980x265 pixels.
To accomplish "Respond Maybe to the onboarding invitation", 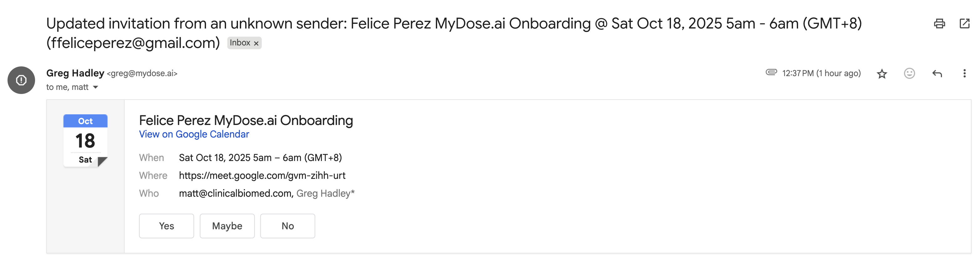I will (x=227, y=226).
